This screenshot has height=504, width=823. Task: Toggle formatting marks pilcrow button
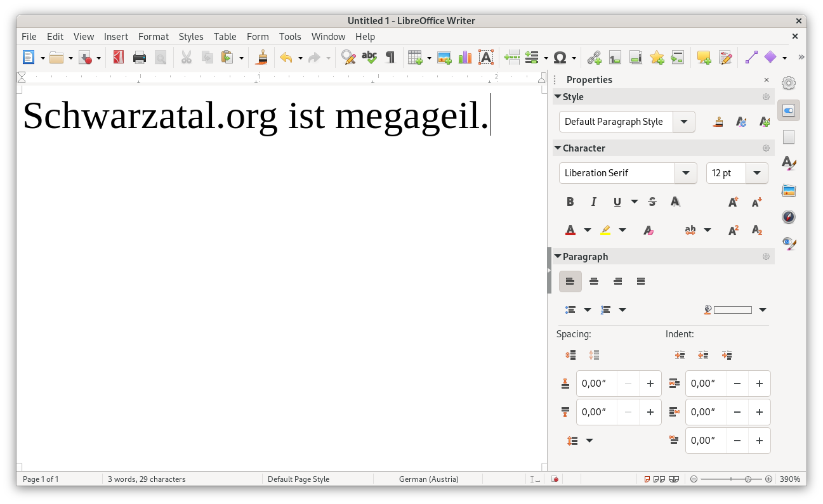point(390,58)
